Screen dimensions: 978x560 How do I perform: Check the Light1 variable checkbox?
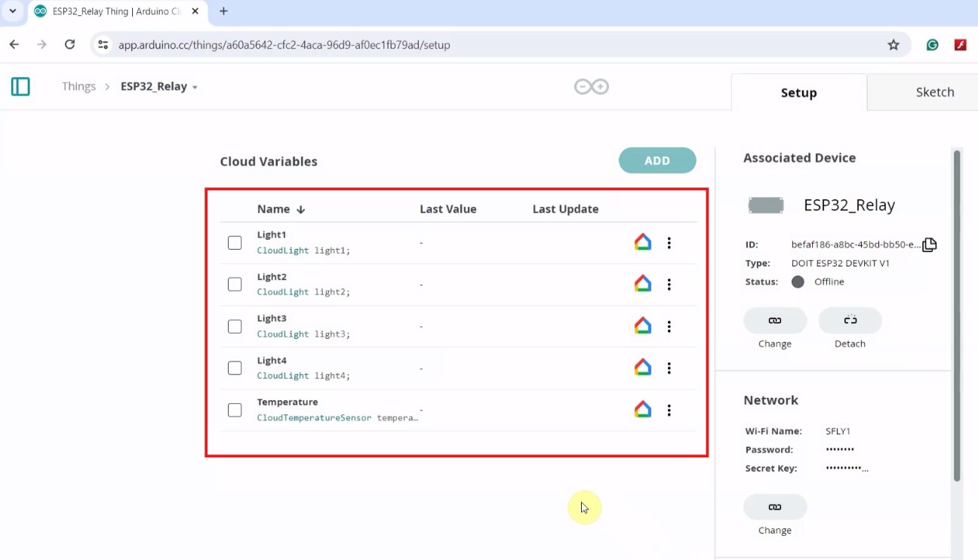coord(235,242)
